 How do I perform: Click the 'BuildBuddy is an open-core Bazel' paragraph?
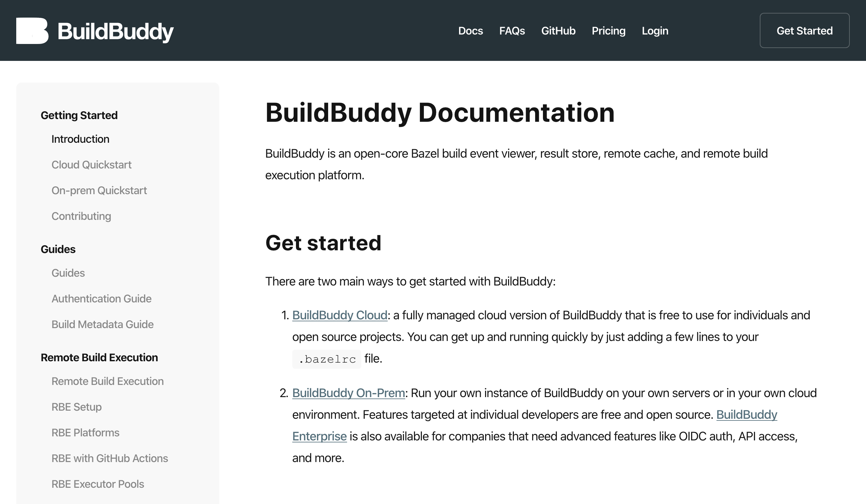click(x=516, y=164)
